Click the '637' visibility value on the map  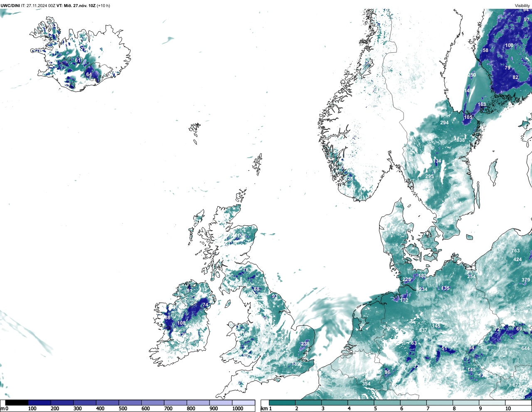tap(423, 330)
